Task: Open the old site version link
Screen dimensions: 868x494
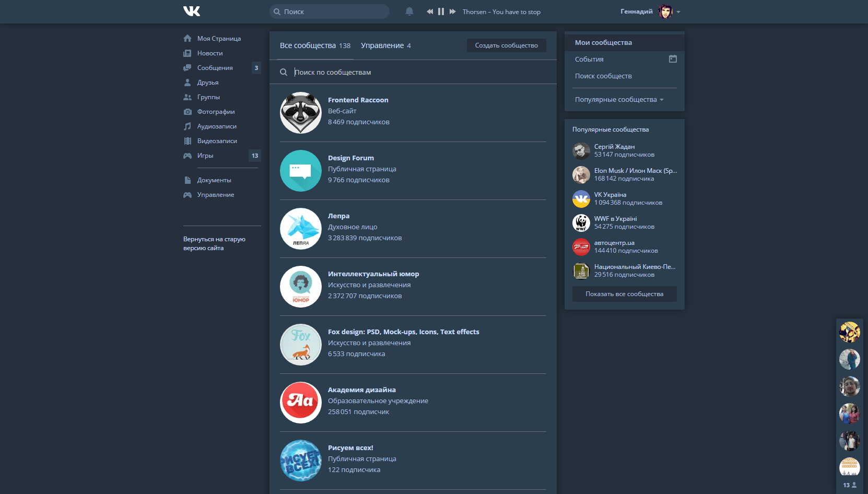Action: (215, 243)
